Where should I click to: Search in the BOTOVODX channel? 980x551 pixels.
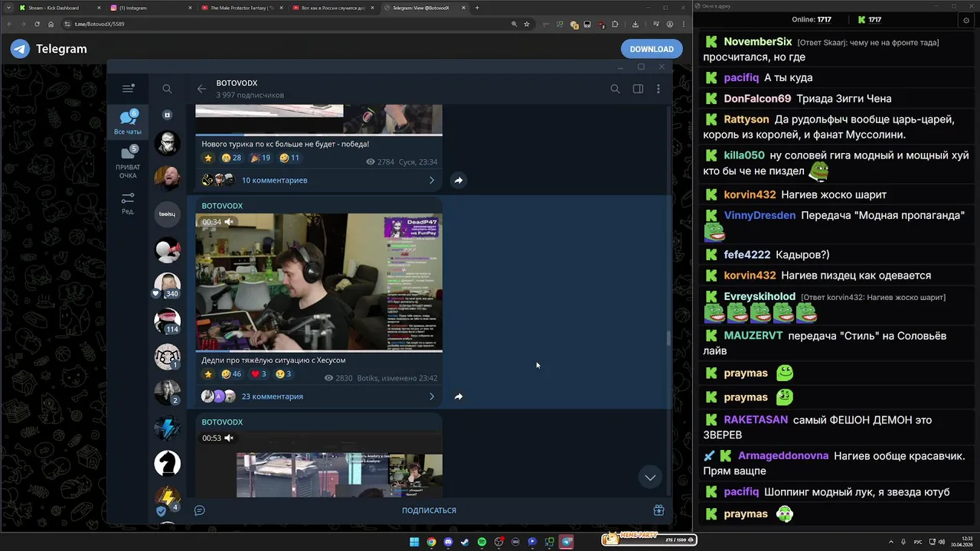click(615, 89)
